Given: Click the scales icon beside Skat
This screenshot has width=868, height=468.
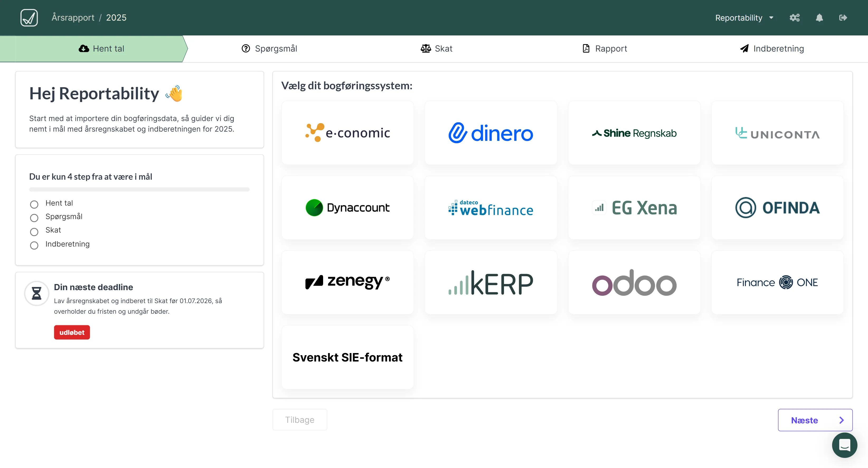Looking at the screenshot, I should [426, 49].
